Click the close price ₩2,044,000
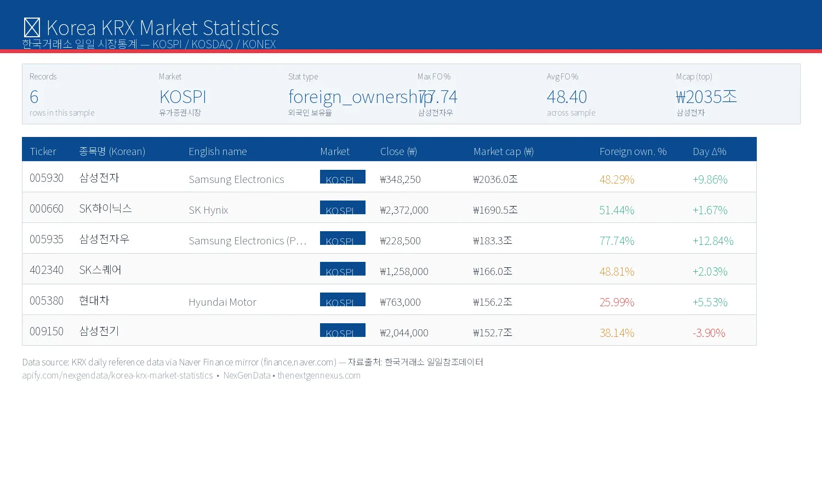The height and width of the screenshot is (504, 822). pos(404,333)
